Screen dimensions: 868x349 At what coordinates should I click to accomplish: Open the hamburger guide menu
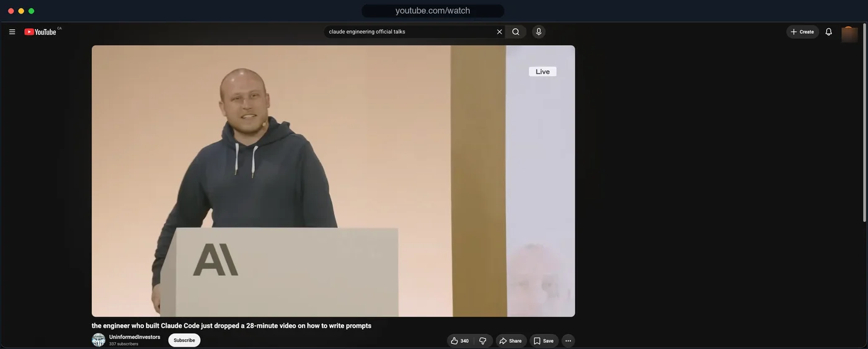point(12,32)
